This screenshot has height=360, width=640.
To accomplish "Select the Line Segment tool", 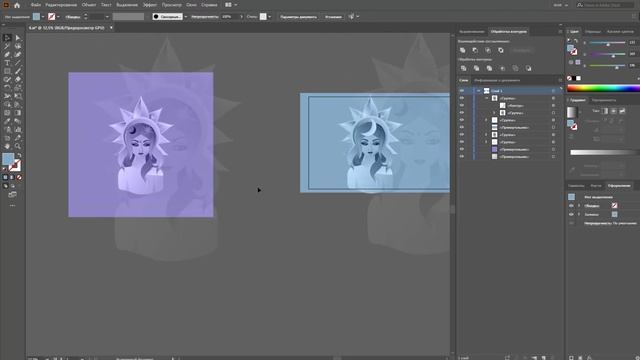I will pyautogui.click(x=18, y=63).
